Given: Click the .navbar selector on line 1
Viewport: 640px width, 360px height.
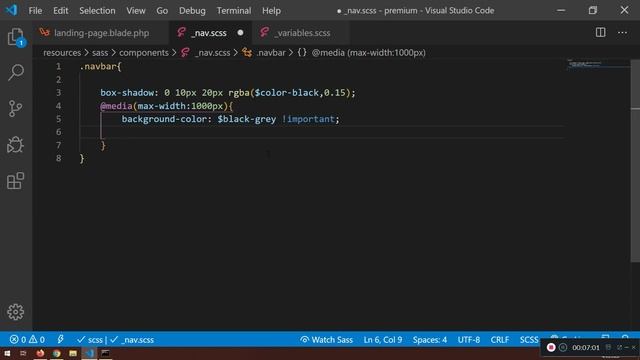Looking at the screenshot, I should point(98,67).
